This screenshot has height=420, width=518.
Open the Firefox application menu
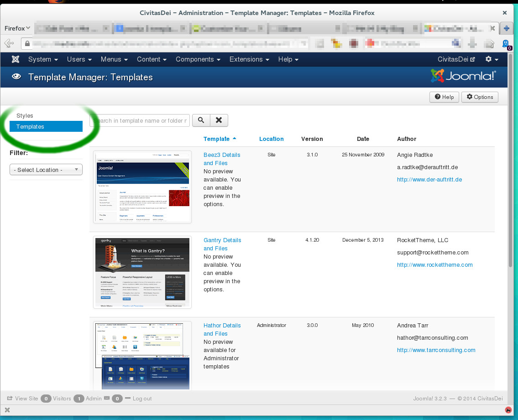coord(17,28)
